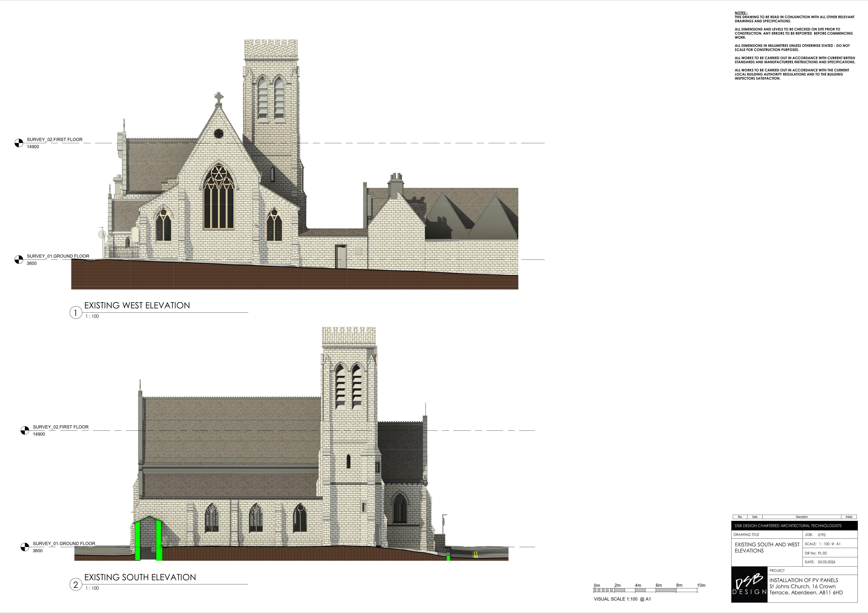Viewport: 868px width, 613px height.
Task: Click the '10m' scale bar label
Action: point(701,585)
